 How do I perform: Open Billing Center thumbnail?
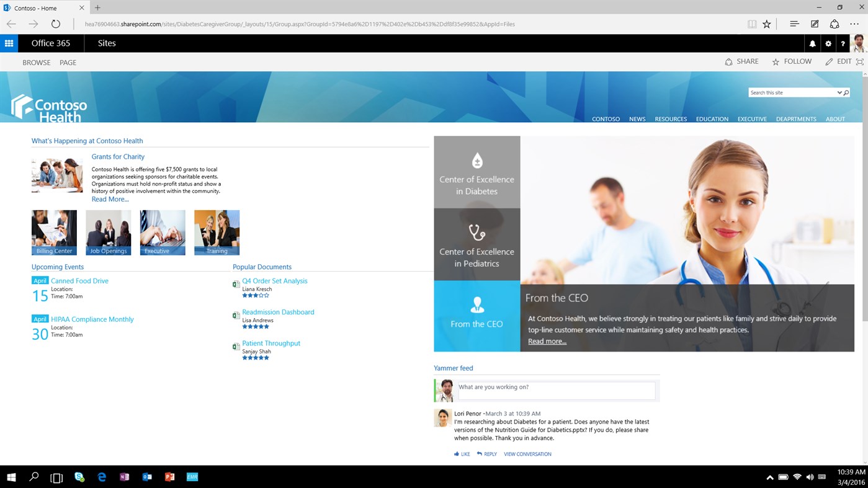point(54,233)
